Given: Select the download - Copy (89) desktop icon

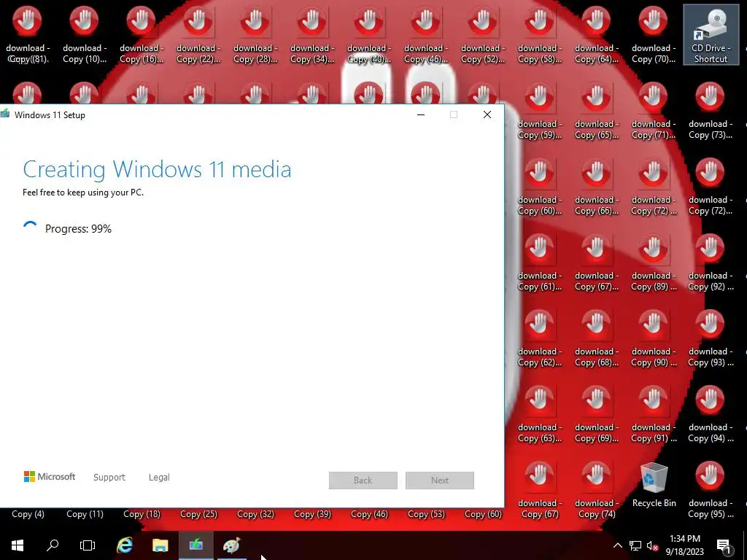Looking at the screenshot, I should [x=653, y=262].
